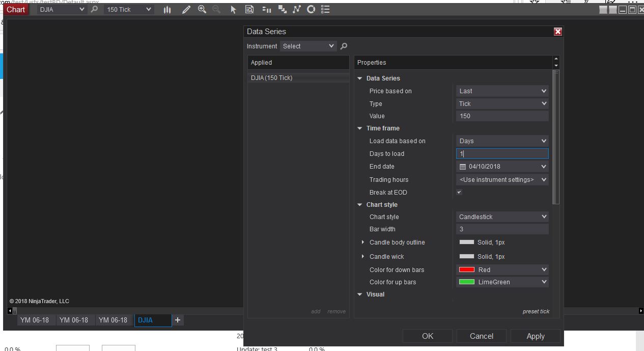644x351 pixels.
Task: Open chart Properties list icon
Action: 326,10
